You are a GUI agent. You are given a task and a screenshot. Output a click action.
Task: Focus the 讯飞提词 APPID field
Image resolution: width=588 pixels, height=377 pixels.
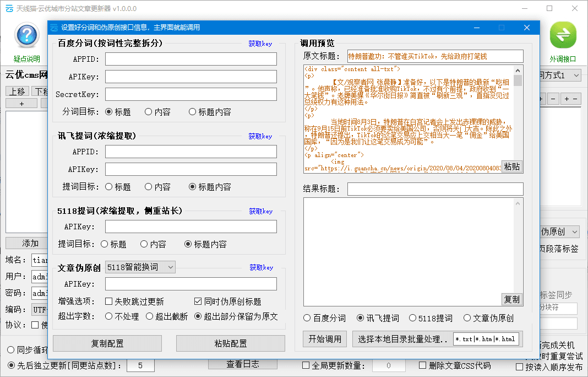click(x=191, y=152)
